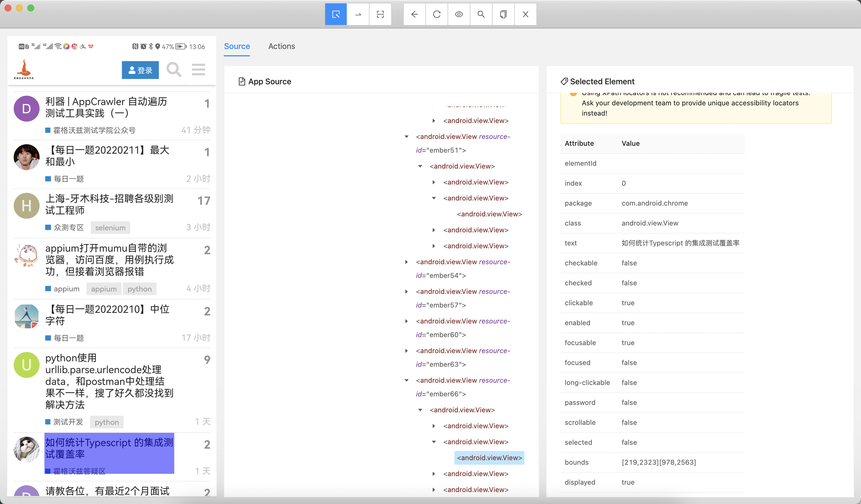Open the Search for element tool
The height and width of the screenshot is (504, 861).
pos(481,14)
